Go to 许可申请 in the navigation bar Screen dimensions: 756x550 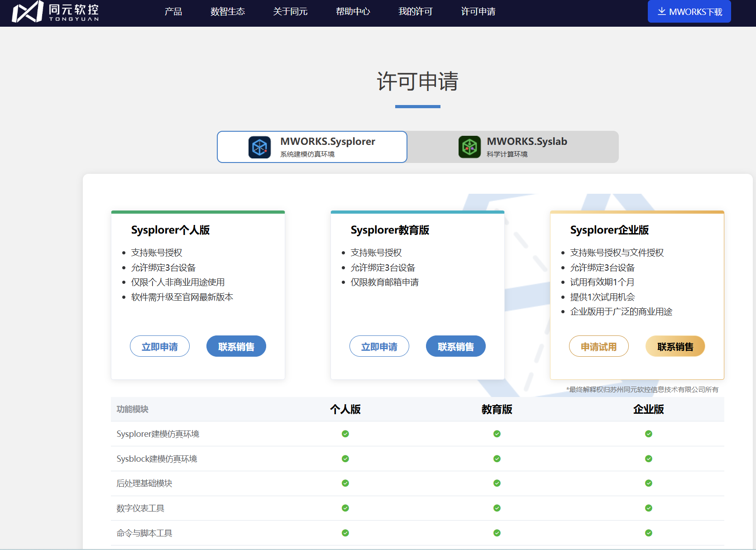click(x=478, y=12)
